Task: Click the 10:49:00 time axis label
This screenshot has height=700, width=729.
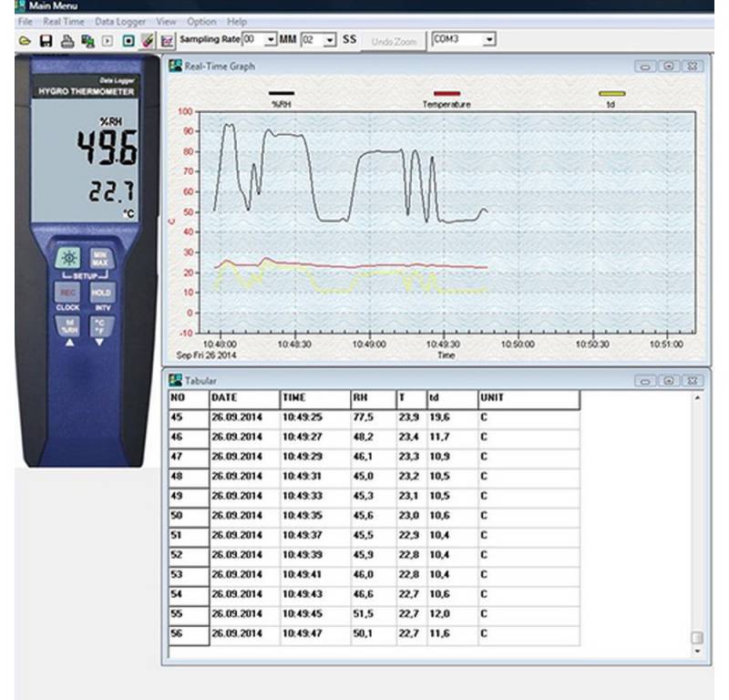Action: point(369,345)
